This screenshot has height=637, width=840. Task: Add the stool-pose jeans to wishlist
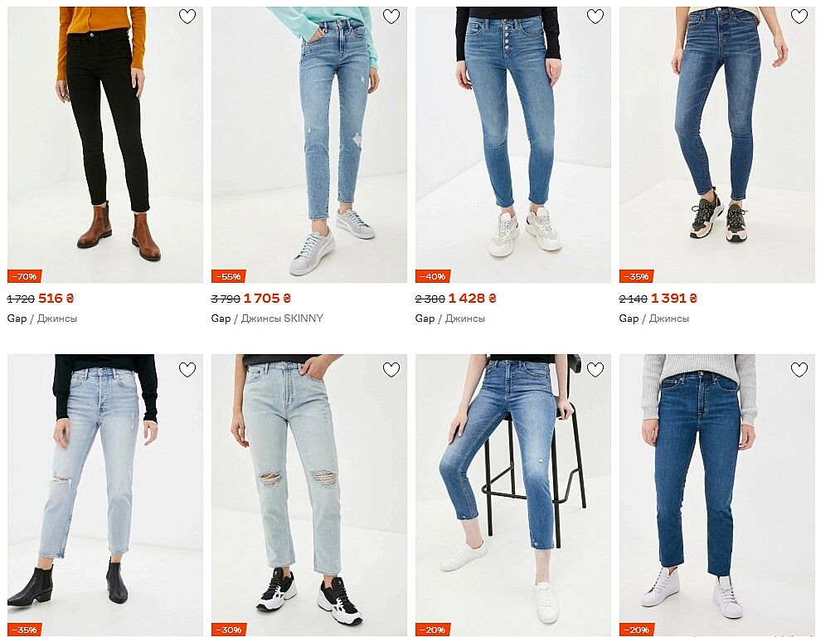pyautogui.click(x=595, y=370)
